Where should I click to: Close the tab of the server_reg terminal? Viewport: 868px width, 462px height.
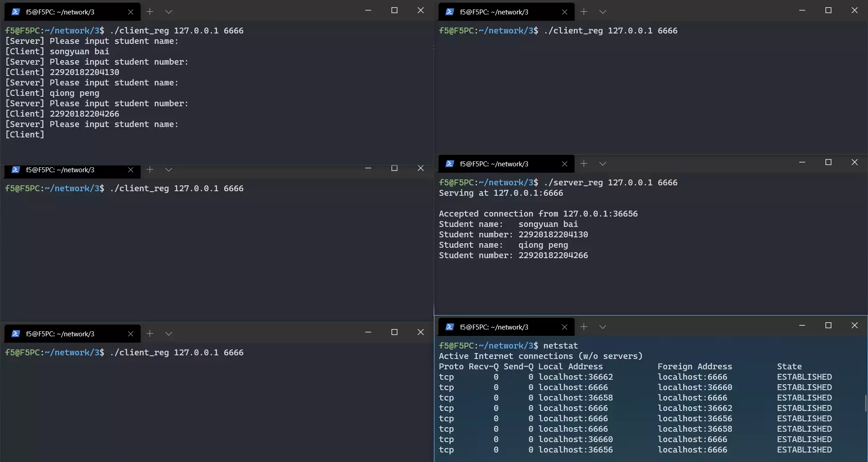pyautogui.click(x=564, y=164)
